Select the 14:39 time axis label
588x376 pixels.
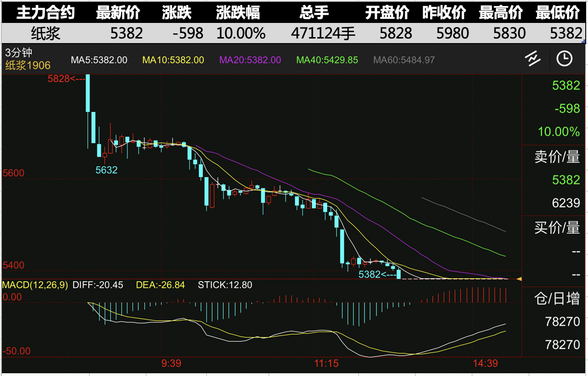coord(485,364)
